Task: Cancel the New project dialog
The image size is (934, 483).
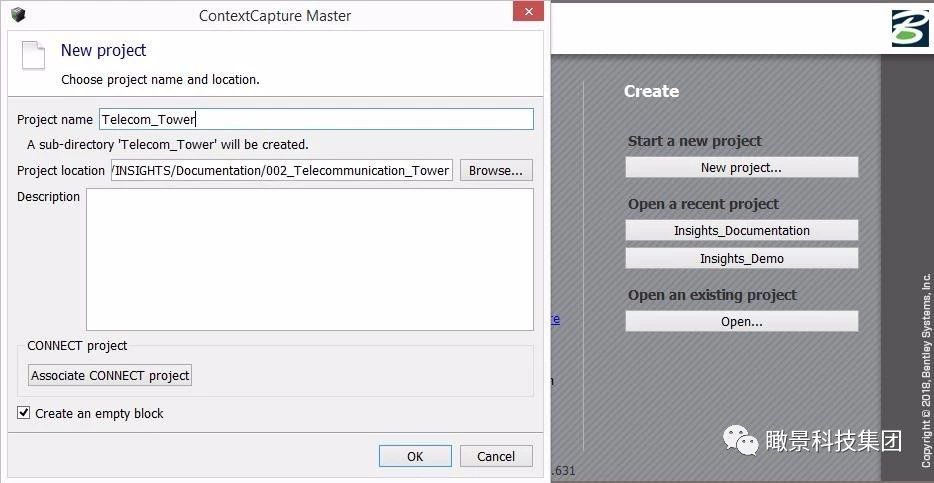Action: (x=496, y=456)
